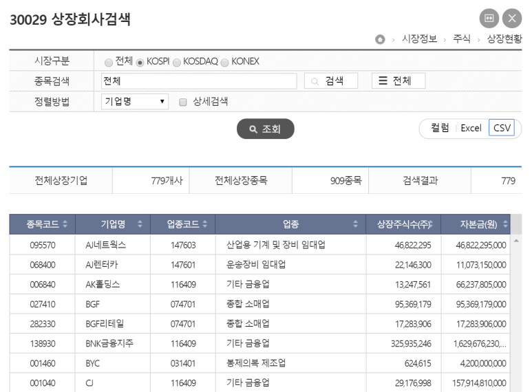Enable the 상세검색 checkbox

182,102
